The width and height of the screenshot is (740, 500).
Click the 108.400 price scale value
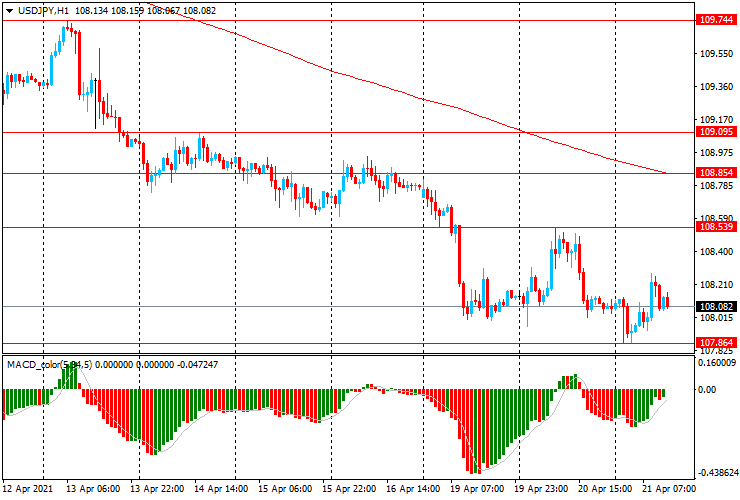click(x=716, y=252)
